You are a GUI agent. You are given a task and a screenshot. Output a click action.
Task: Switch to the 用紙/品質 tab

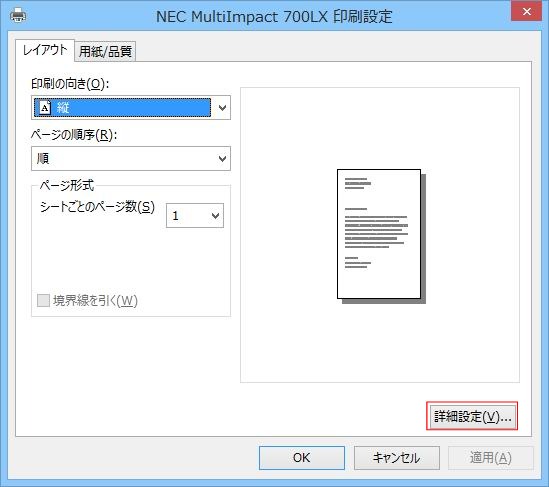(105, 51)
